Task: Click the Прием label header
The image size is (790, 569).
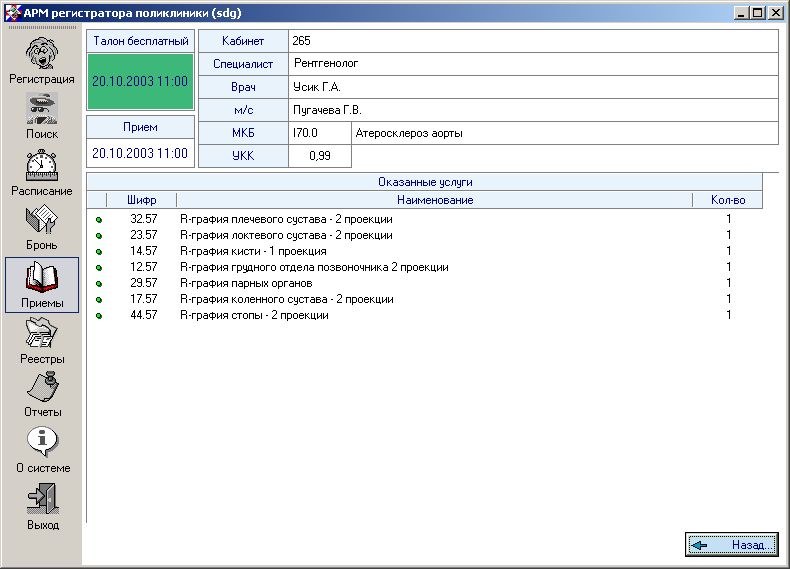Action: click(x=141, y=127)
